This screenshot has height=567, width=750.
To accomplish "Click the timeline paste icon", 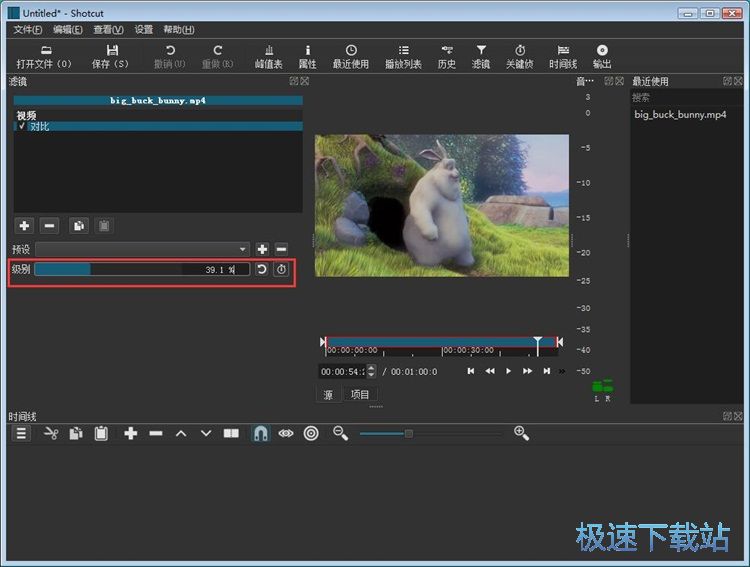I will [x=101, y=434].
